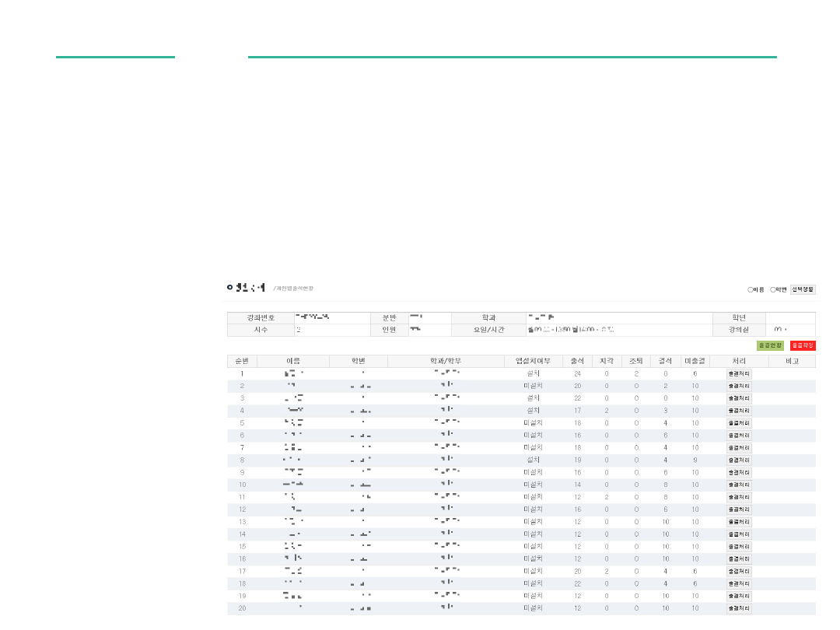
Task: Click the 앱설치여부 column header
Action: coord(533,361)
